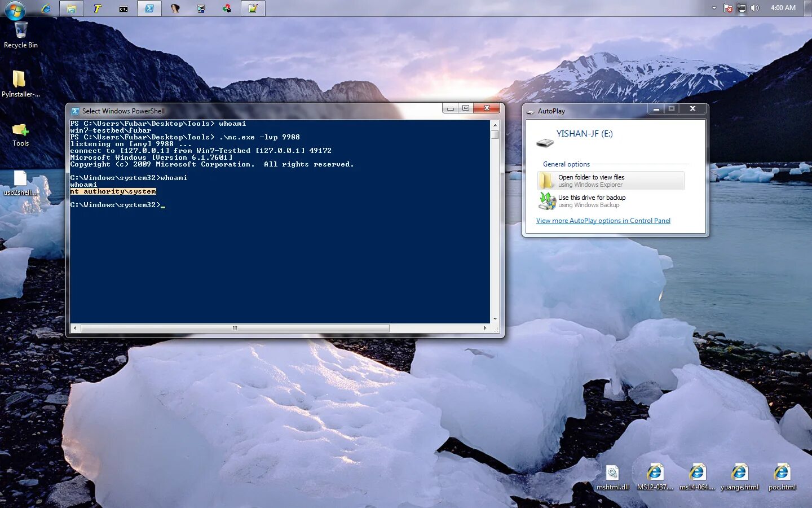This screenshot has height=508, width=812.
Task: Click AutoPlay title bar drive icon
Action: (x=530, y=112)
